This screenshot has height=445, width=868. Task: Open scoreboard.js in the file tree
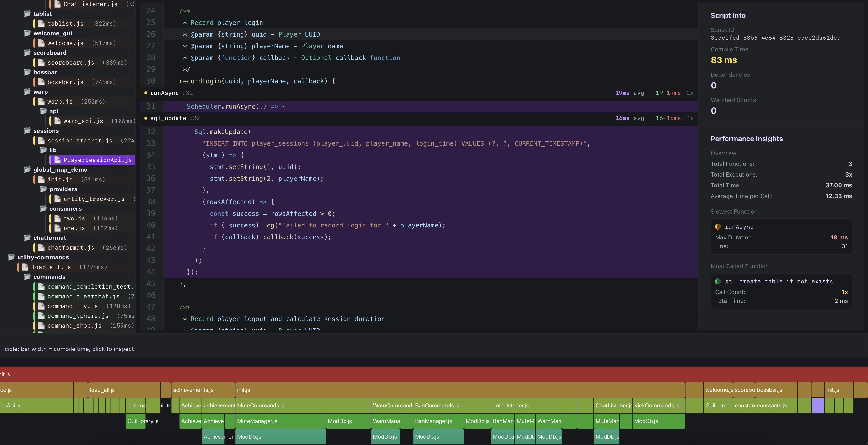point(71,63)
